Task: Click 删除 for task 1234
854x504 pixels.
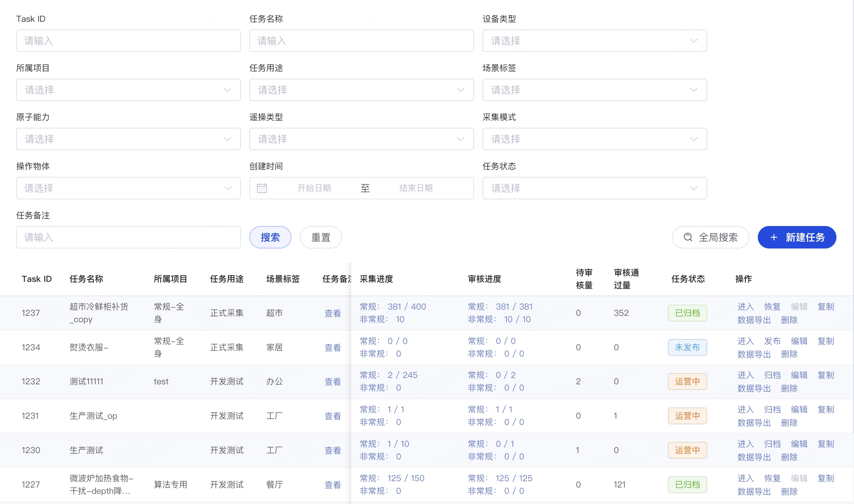Action: pyautogui.click(x=789, y=354)
